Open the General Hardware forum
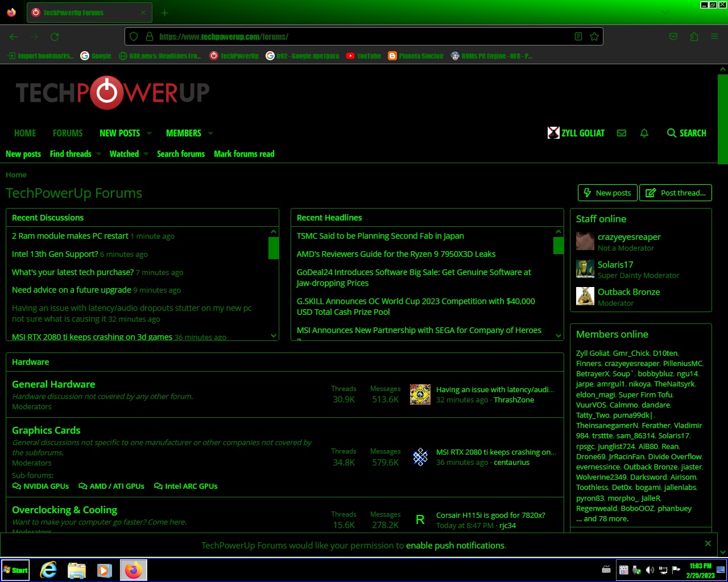The image size is (728, 582). click(53, 384)
